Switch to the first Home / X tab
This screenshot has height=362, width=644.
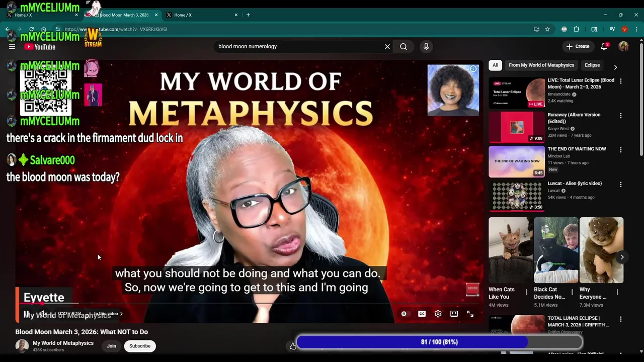click(42, 15)
